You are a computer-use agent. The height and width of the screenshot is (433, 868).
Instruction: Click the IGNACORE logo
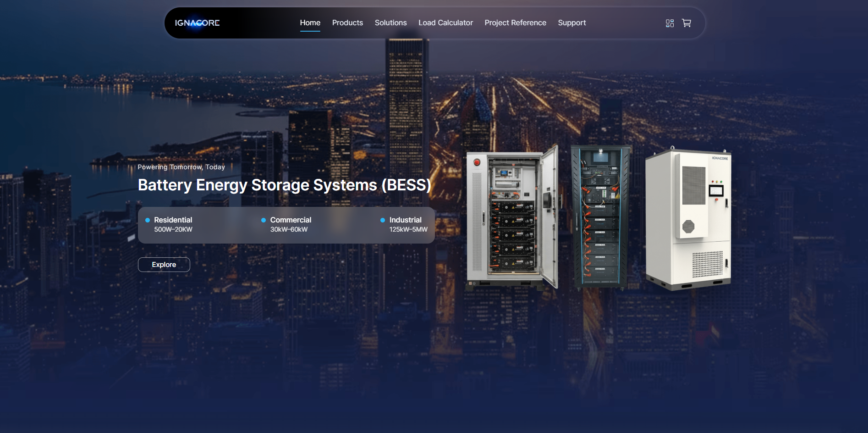tap(197, 23)
